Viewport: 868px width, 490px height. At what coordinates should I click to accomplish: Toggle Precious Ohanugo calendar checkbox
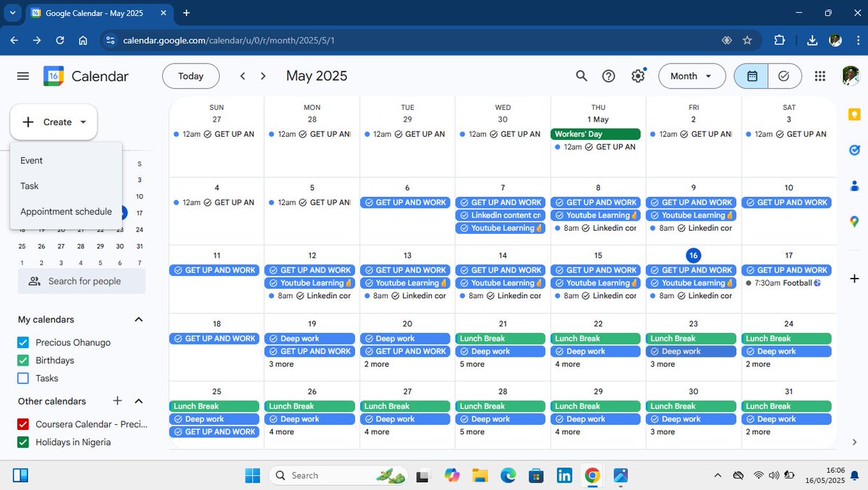tap(23, 342)
